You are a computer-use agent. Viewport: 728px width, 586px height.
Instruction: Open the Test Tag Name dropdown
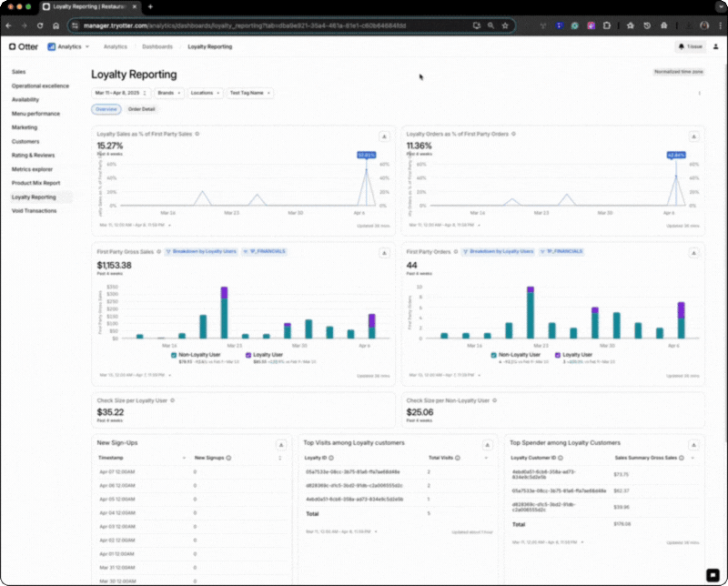249,93
